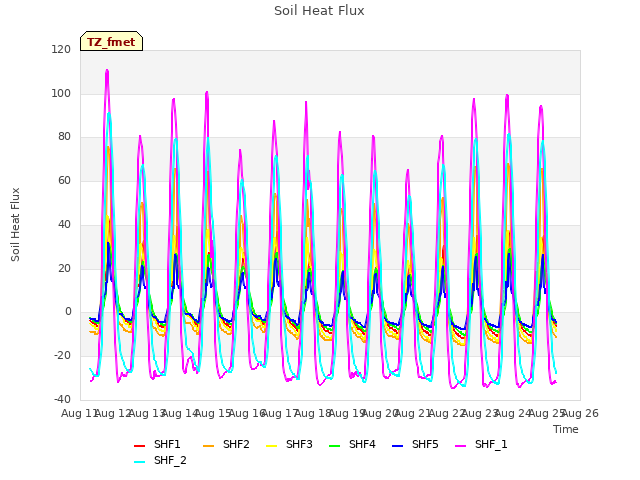Image resolution: width=640 pixels, height=480 pixels.
Task: Click the SHF4 green legend swatch
Action: click(x=334, y=446)
